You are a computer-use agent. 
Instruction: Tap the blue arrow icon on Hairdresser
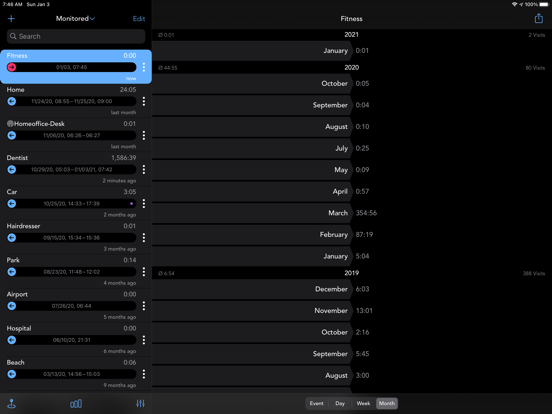click(x=12, y=238)
